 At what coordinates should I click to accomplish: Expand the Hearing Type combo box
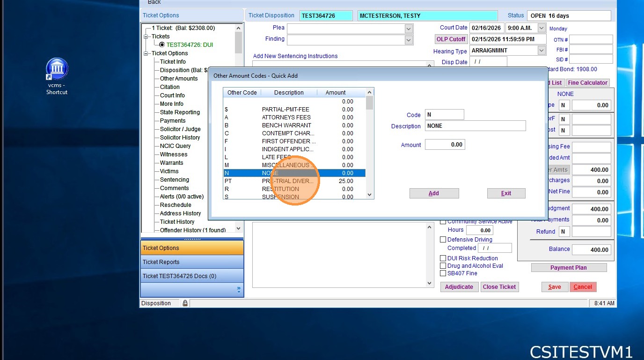click(542, 51)
